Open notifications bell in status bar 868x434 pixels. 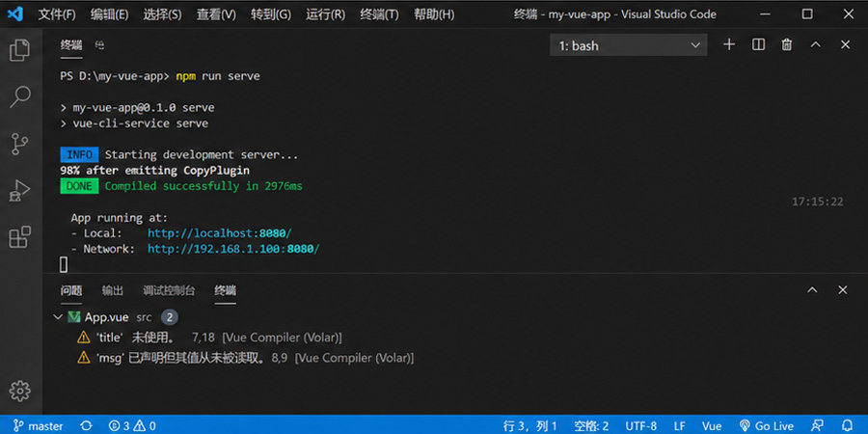(847, 425)
